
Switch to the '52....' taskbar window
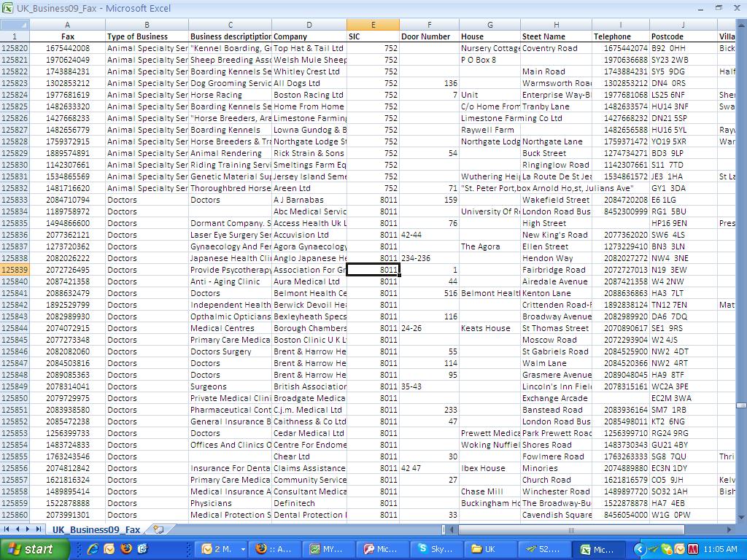point(544,549)
